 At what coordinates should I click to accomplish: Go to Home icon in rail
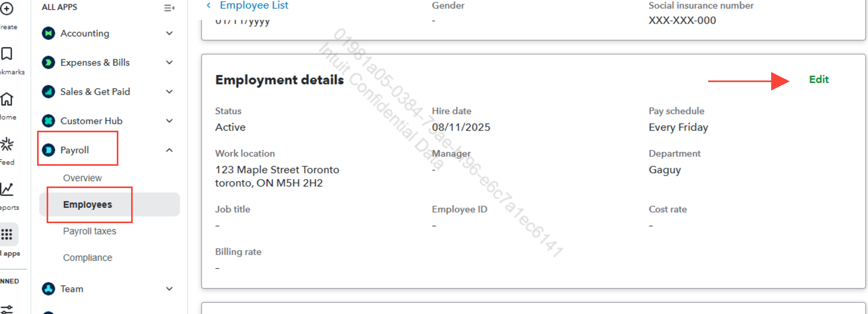6,99
